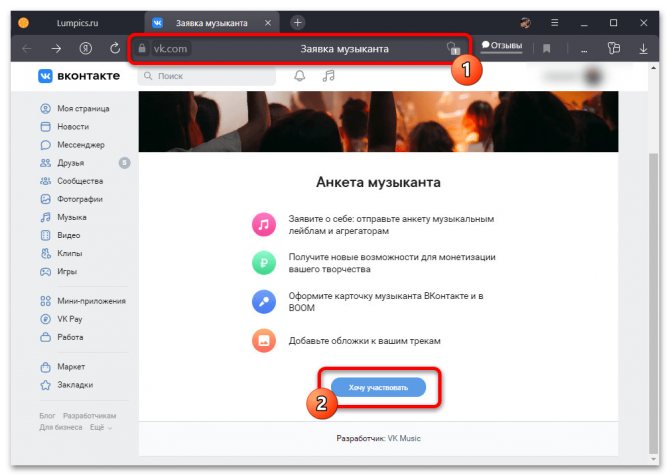Open Друзья in sidebar
This screenshot has height=476, width=670.
click(x=62, y=163)
